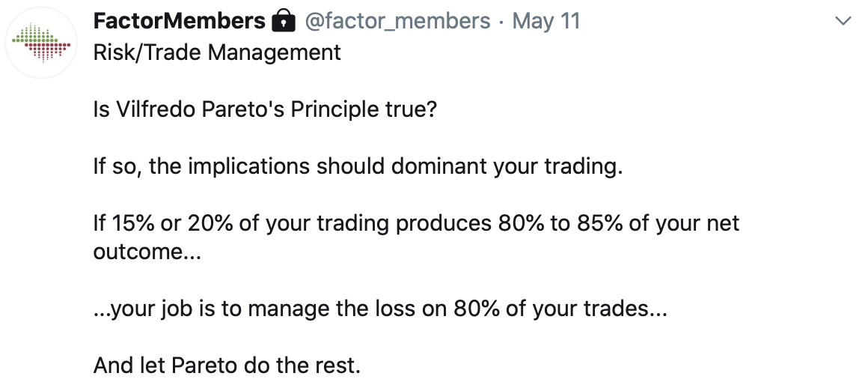Click the Risk/Trade Management heading line
The image size is (868, 382).
click(217, 52)
